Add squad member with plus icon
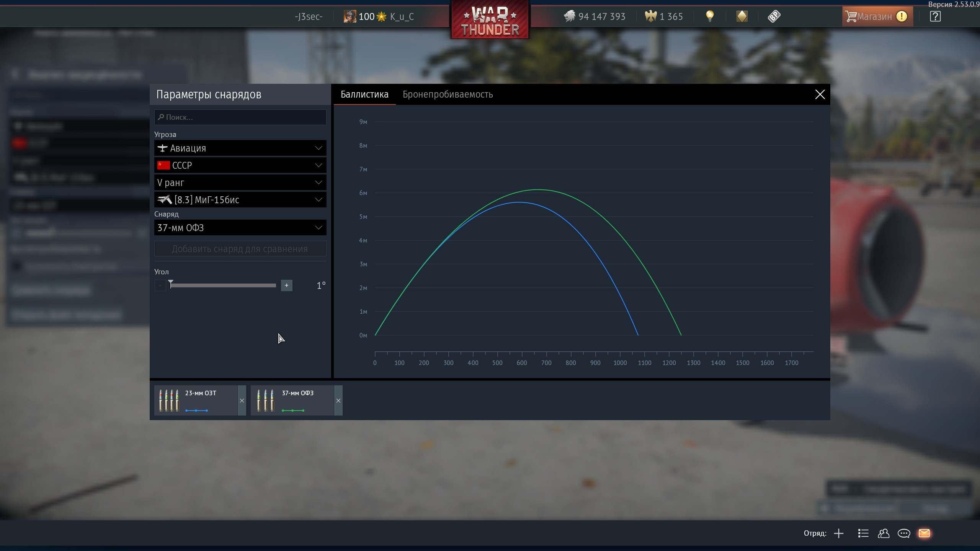Viewport: 980px width, 551px height. [x=839, y=533]
